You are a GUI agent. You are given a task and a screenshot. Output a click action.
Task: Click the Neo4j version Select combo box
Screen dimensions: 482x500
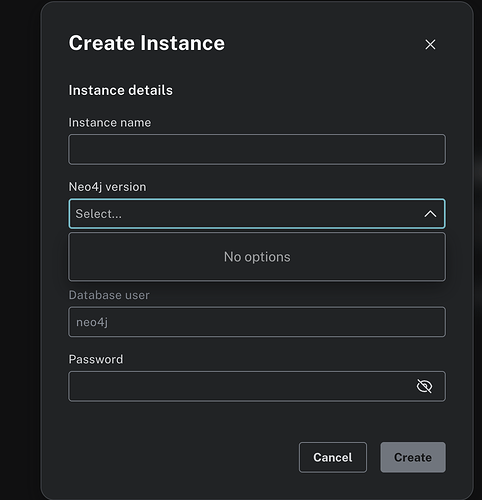(257, 214)
